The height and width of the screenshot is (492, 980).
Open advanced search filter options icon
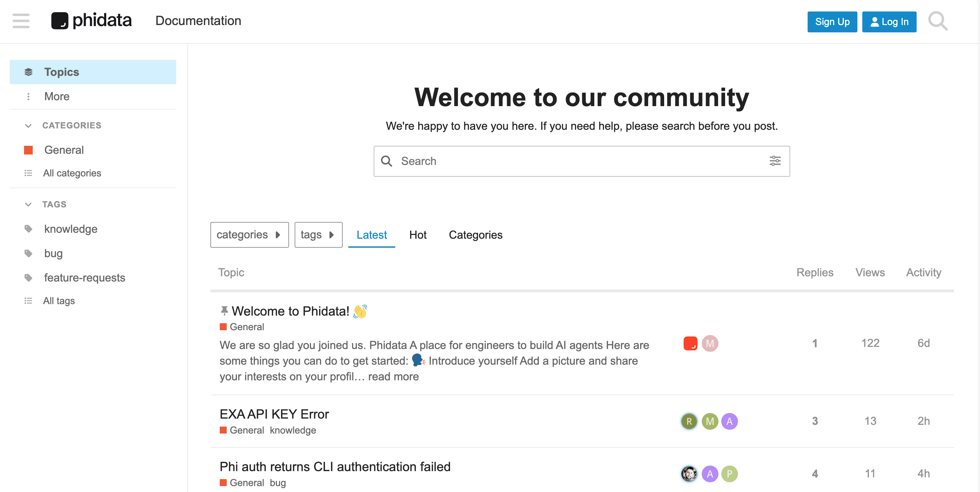(775, 161)
